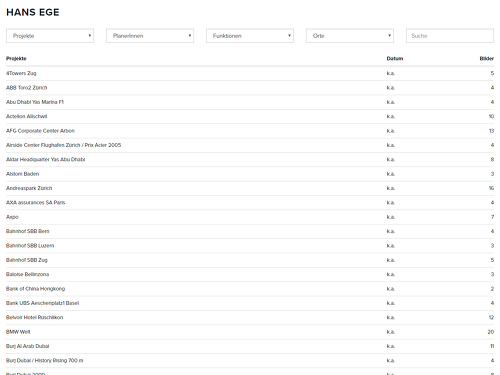This screenshot has width=500, height=375.
Task: Open the Burj Al Arab Dubai project
Action: tap(27, 346)
